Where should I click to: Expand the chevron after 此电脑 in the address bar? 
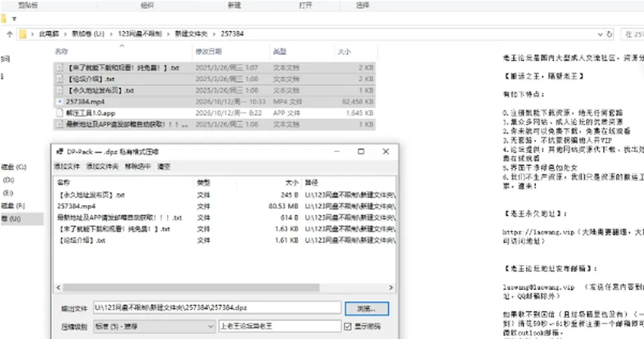[x=65, y=34]
